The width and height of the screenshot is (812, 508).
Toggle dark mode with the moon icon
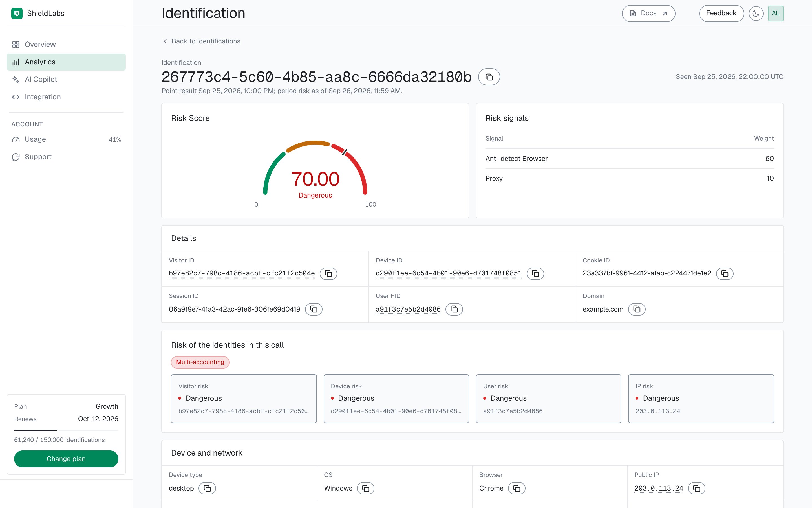[756, 14]
